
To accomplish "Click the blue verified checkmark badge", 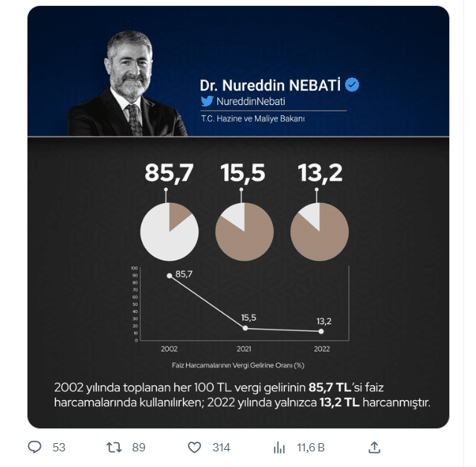I will (352, 85).
